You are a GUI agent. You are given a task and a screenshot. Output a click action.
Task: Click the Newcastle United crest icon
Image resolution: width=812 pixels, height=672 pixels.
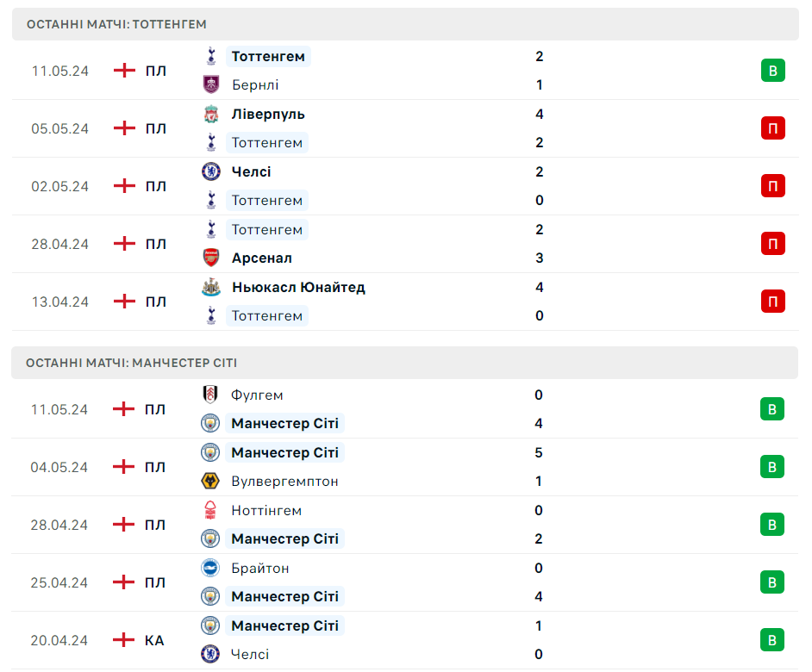coord(211,287)
